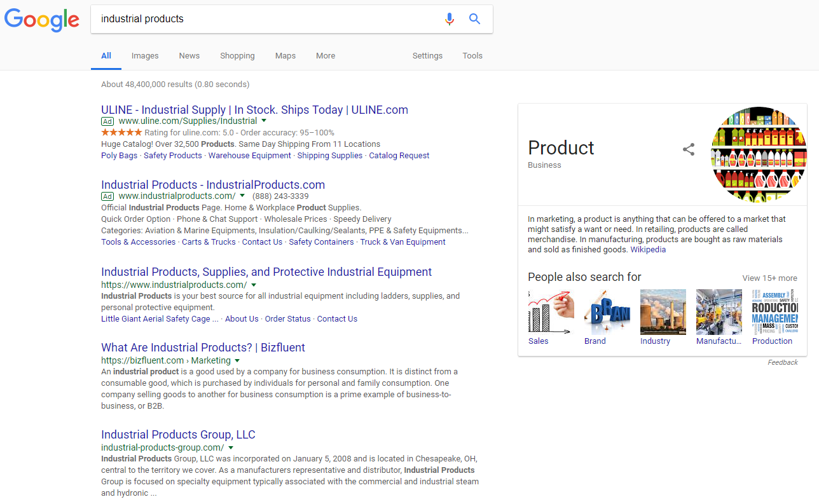Open Industrial Products Group, LLC result

(x=178, y=435)
